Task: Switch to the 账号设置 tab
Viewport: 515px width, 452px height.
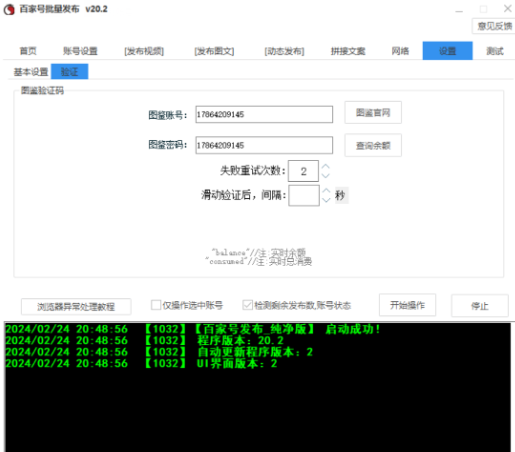Action: (x=80, y=51)
